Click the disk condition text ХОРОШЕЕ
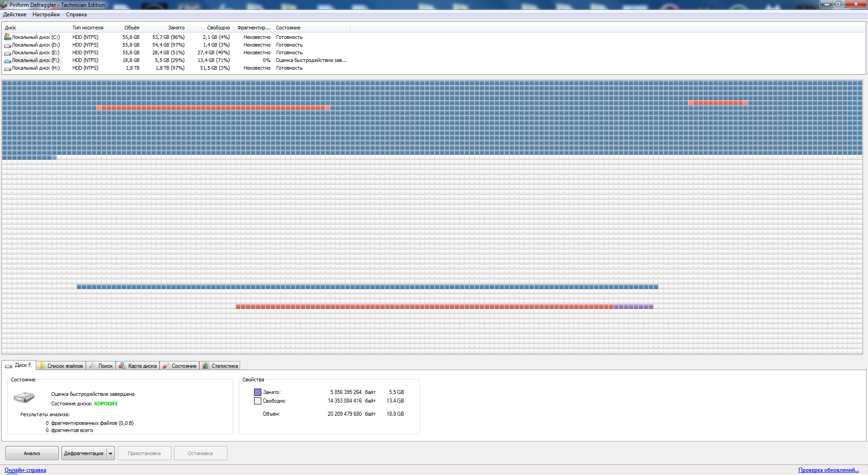 106,404
